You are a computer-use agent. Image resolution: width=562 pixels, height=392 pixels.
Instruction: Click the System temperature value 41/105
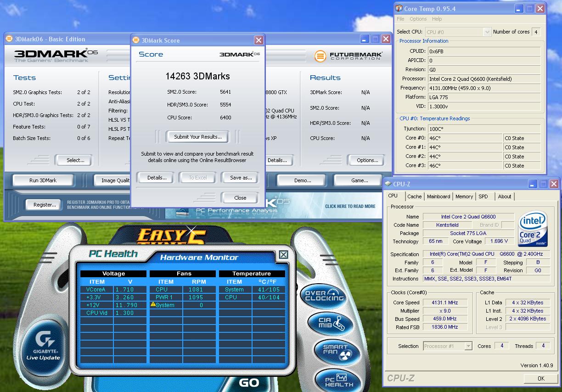[269, 290]
